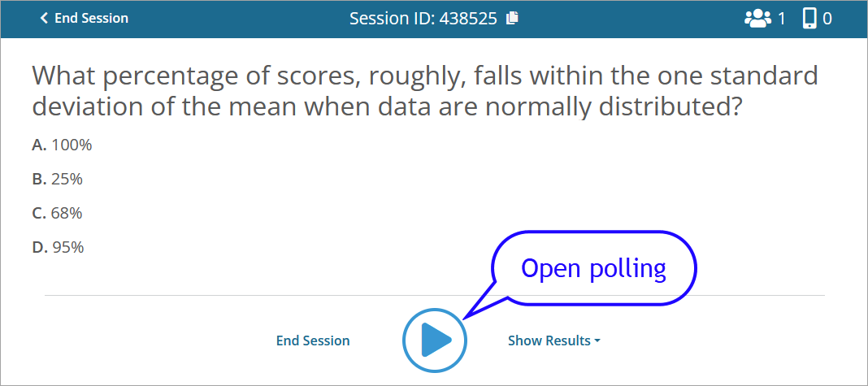The image size is (868, 386).
Task: Select answer option A. 100%
Action: coord(62,145)
